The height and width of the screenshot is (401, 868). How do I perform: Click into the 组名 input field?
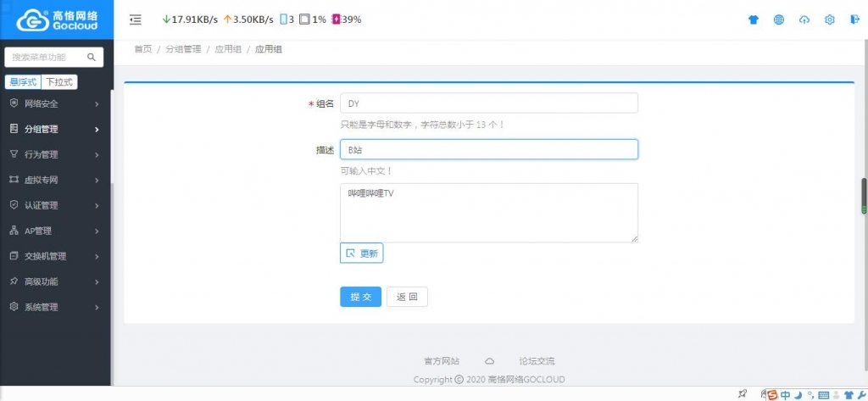click(x=489, y=103)
